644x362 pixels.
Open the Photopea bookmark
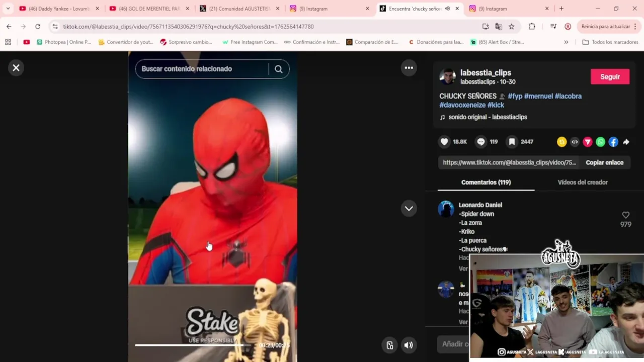click(x=63, y=42)
